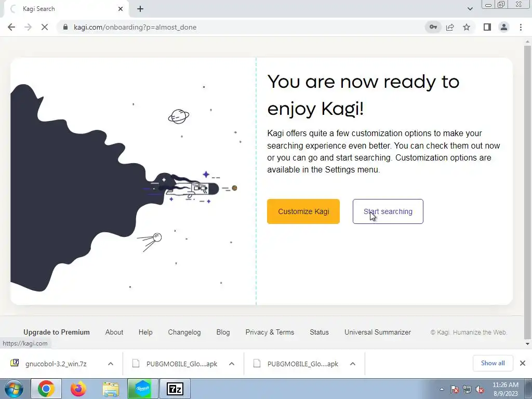Open the About footer link
This screenshot has height=399, width=532.
coord(114,332)
